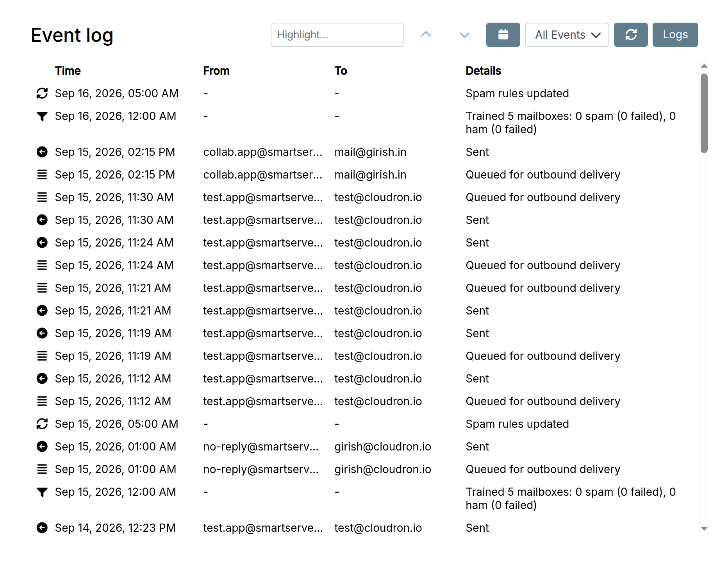Click the sent arrow icon for Sep 15 11:30 AM

[42, 220]
